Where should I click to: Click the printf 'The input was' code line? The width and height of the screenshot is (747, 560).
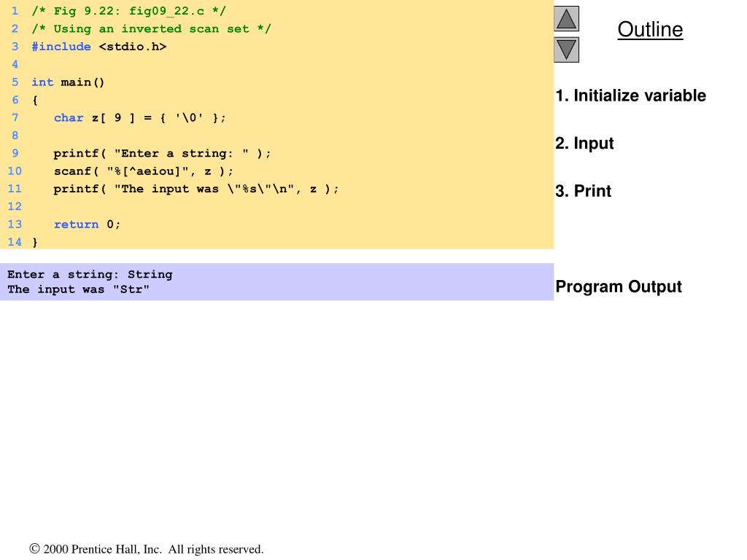[x=196, y=189]
